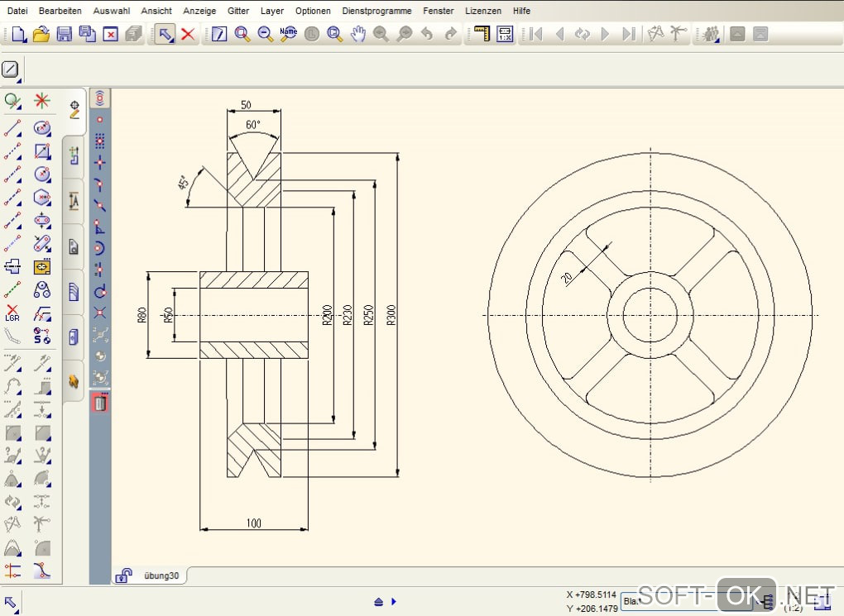The height and width of the screenshot is (616, 844).
Task: Click the zoom window magnifier icon
Action: click(x=242, y=34)
